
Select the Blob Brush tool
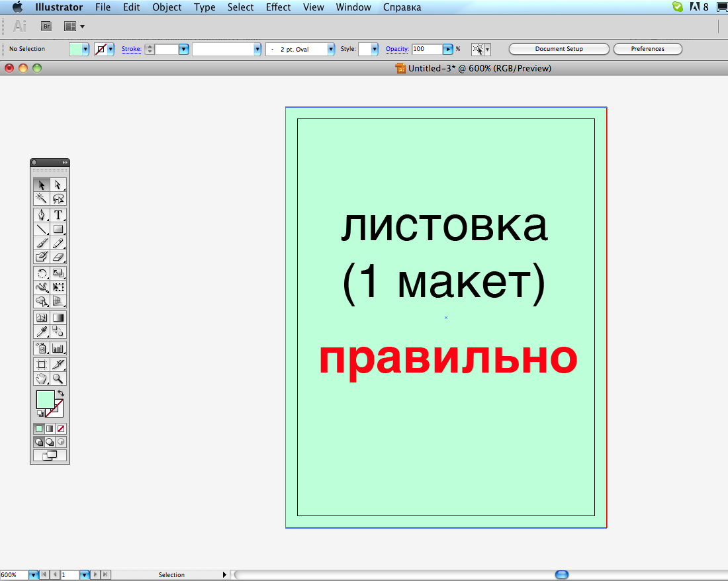(x=41, y=257)
